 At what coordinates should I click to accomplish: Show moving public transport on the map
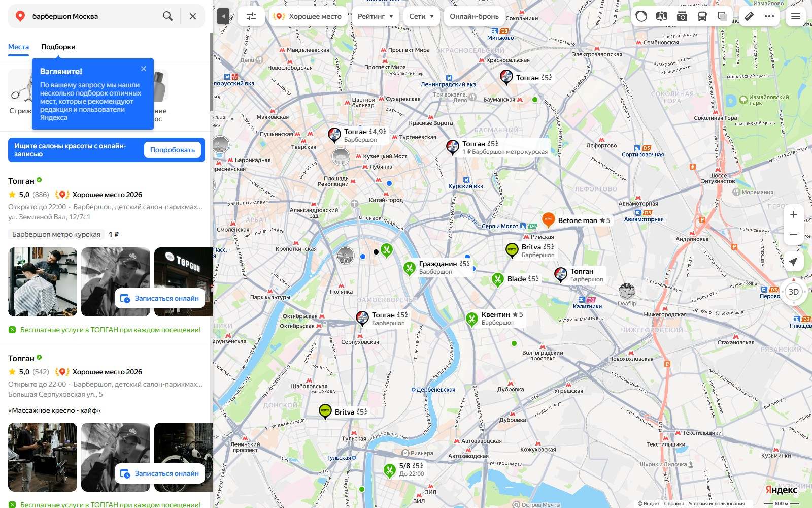pyautogui.click(x=702, y=16)
